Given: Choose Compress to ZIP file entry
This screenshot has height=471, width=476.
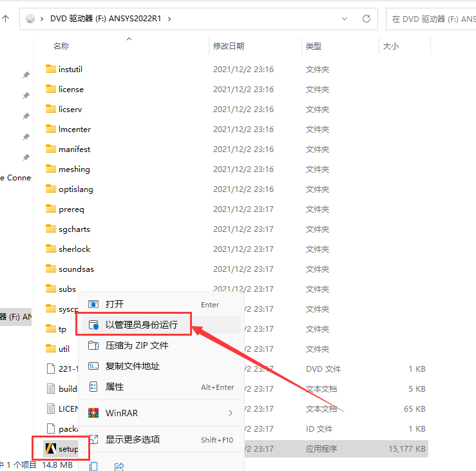Looking at the screenshot, I should (x=161, y=345).
